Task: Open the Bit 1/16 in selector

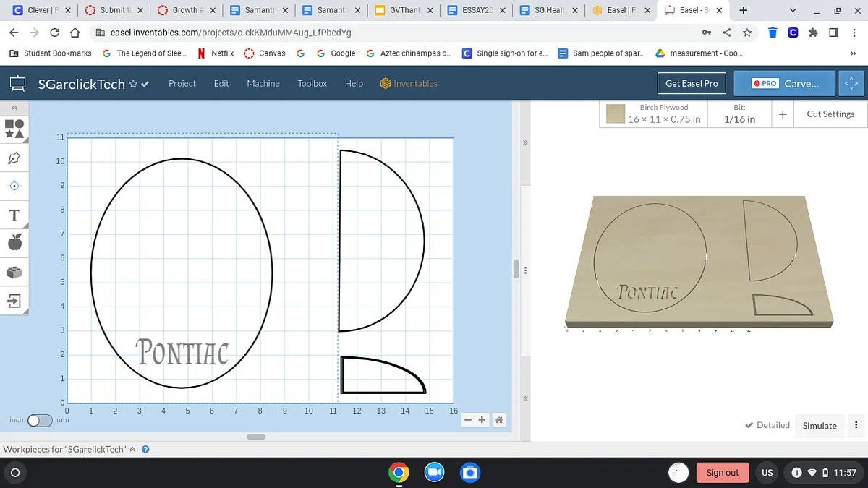Action: coord(739,114)
